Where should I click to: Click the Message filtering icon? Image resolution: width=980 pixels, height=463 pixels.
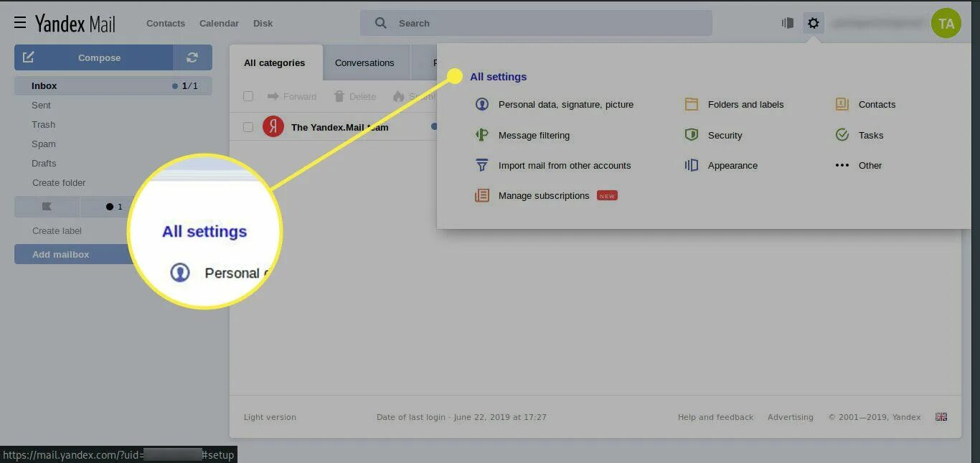coord(482,135)
